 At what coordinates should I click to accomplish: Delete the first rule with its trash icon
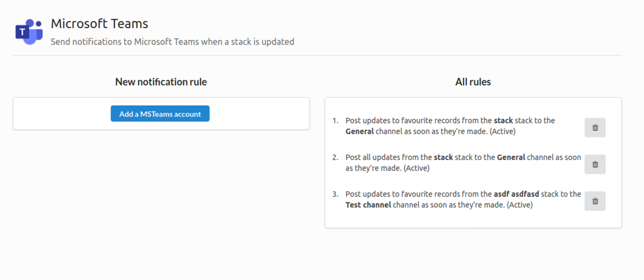(x=594, y=128)
